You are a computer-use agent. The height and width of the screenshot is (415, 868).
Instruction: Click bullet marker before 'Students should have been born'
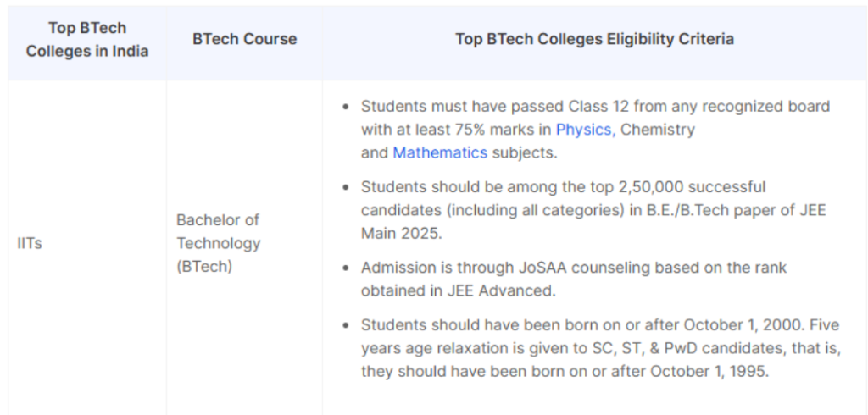click(347, 325)
